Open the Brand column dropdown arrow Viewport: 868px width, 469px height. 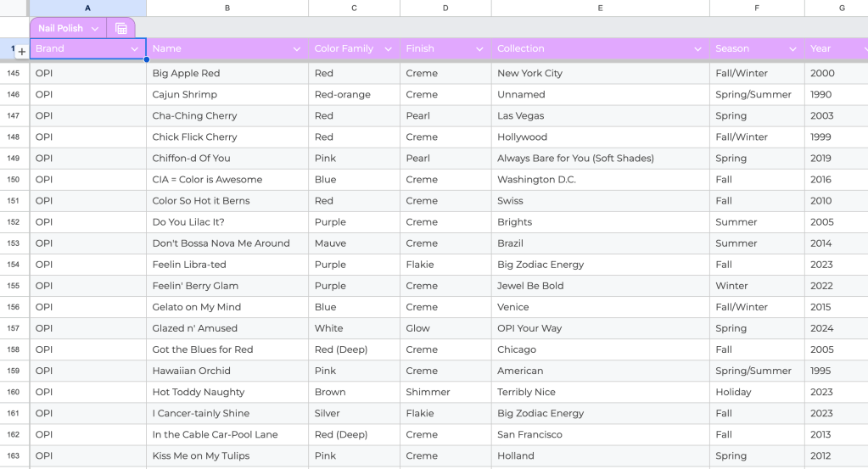[x=135, y=49]
